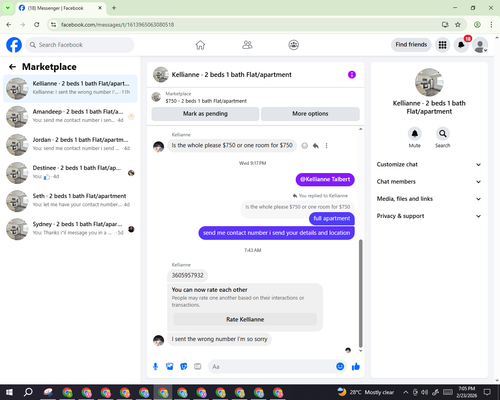Screen dimensions: 500x400
Task: Open Destinee conversation in list
Action: [x=70, y=173]
